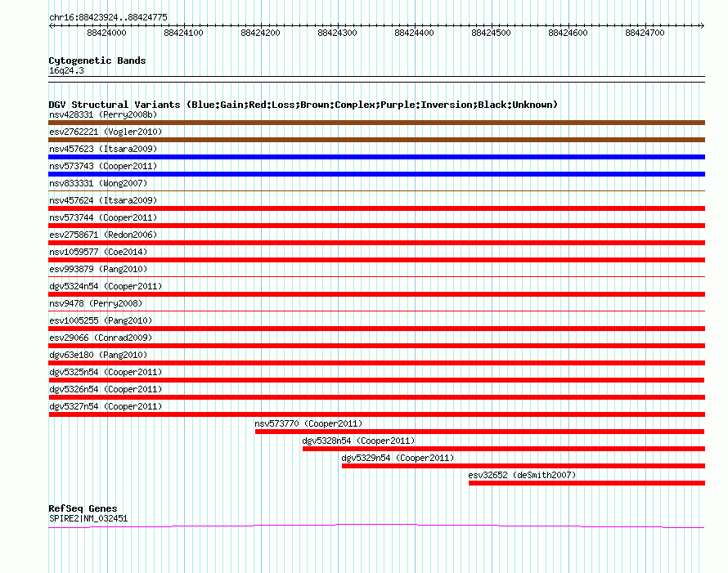This screenshot has height=573, width=728.
Task: Click ruler position 88424100
Action: coord(183,33)
